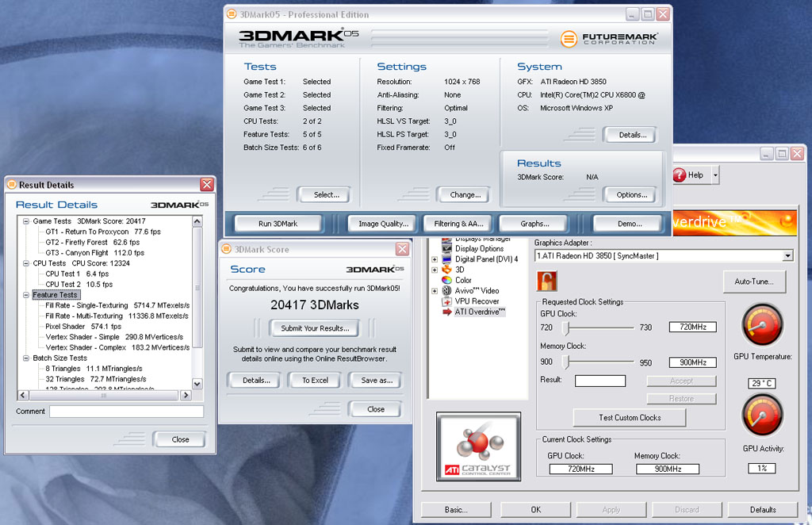
Task: Click the Run 3DMark button
Action: click(278, 224)
